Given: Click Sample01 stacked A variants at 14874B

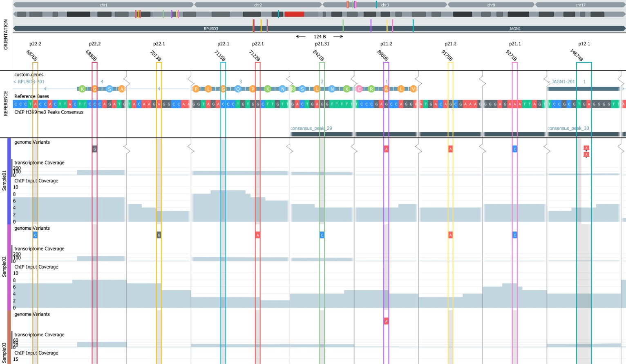Looking at the screenshot, I should (x=586, y=151).
